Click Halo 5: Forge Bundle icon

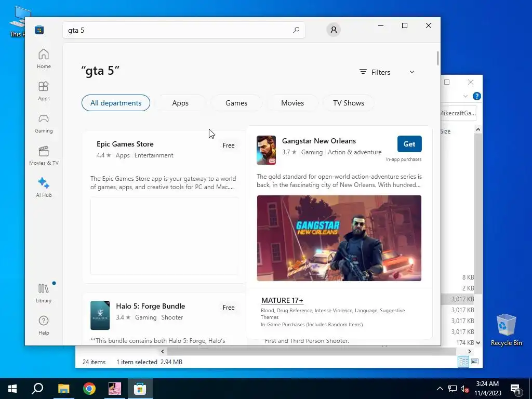pyautogui.click(x=100, y=315)
